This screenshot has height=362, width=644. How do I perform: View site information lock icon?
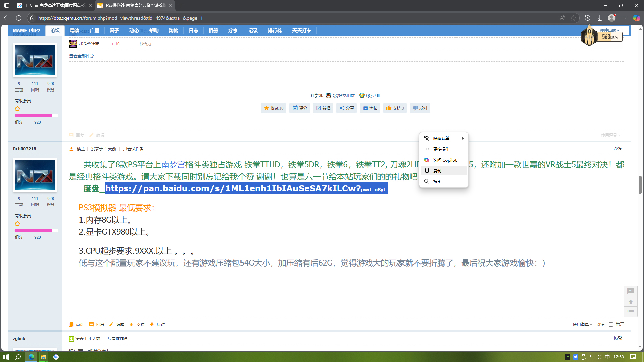(x=32, y=18)
